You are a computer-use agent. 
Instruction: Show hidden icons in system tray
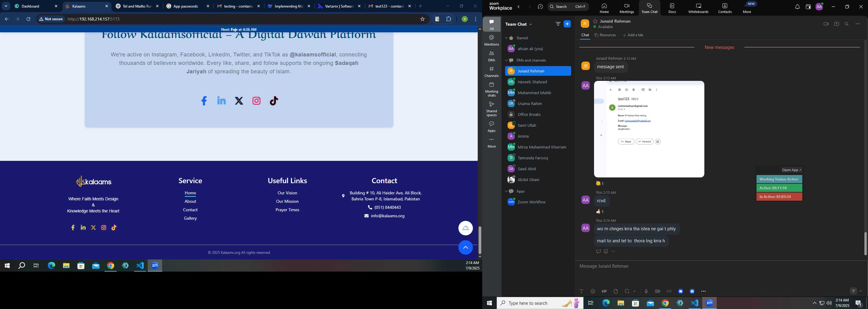coord(814,303)
